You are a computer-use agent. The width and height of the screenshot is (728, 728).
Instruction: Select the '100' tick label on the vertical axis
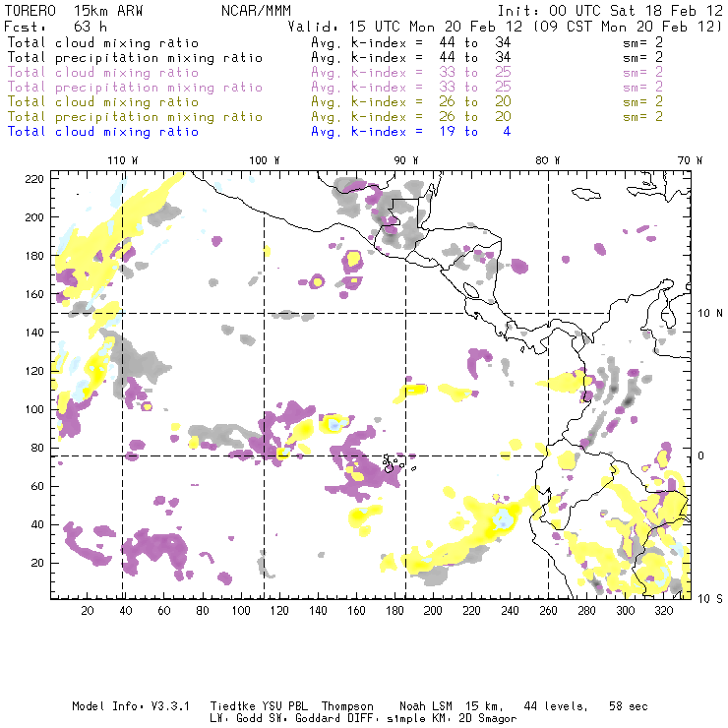pyautogui.click(x=34, y=409)
